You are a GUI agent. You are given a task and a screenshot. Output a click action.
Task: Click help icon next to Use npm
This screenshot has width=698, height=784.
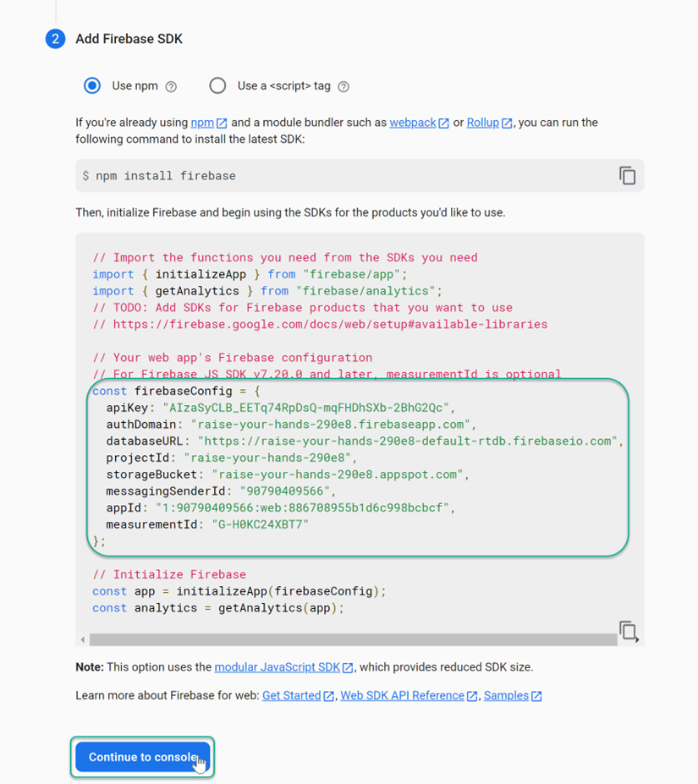tap(171, 86)
